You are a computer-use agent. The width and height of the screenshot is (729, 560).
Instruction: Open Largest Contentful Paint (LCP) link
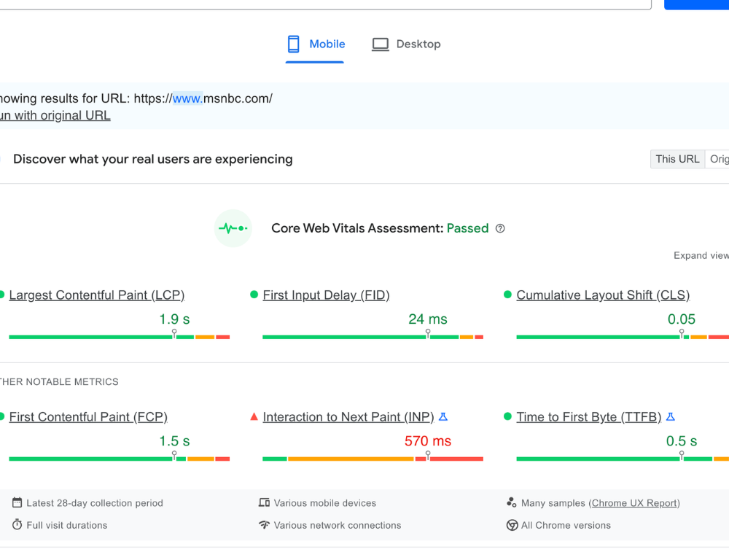pos(96,295)
